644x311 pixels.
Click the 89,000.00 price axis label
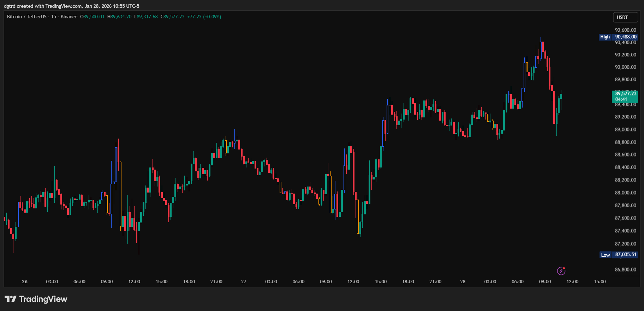626,129
